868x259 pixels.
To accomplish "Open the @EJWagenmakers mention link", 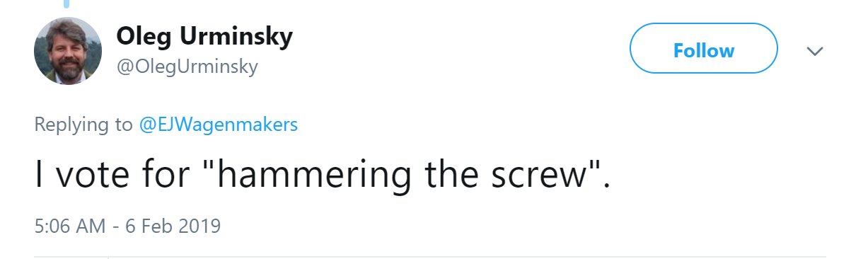I will point(219,125).
